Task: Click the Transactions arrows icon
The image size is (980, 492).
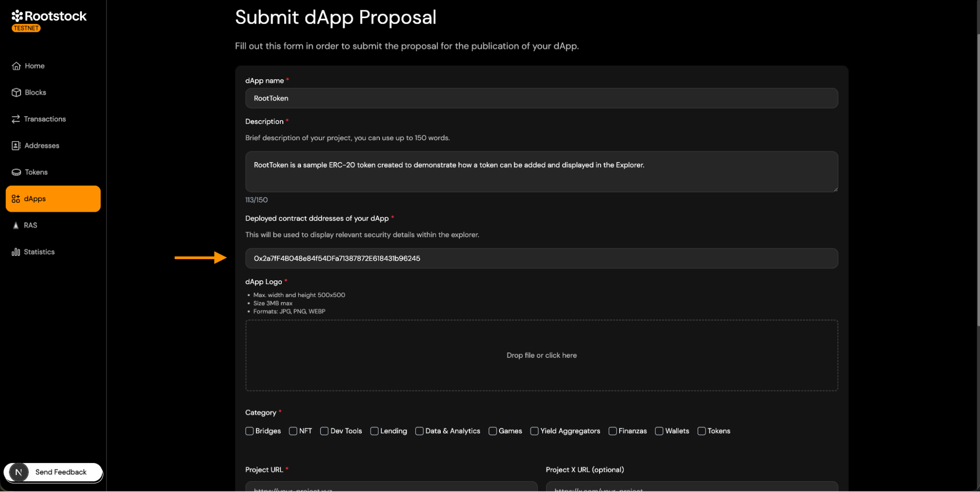Action: [16, 119]
